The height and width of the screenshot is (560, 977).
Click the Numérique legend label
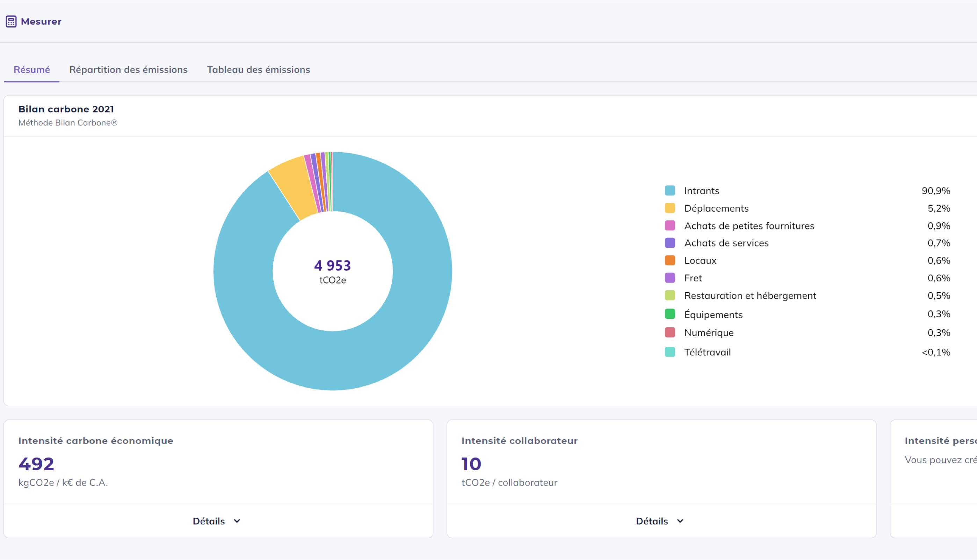[x=709, y=333]
